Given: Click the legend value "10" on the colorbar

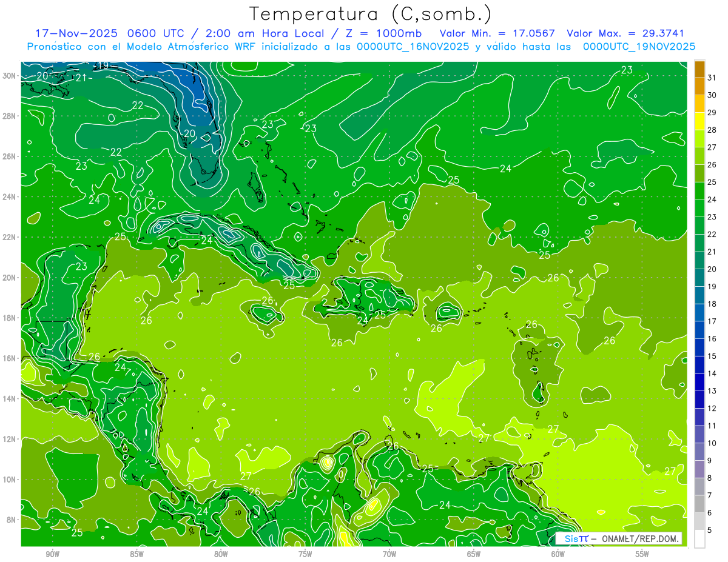Looking at the screenshot, I should click(x=712, y=443).
